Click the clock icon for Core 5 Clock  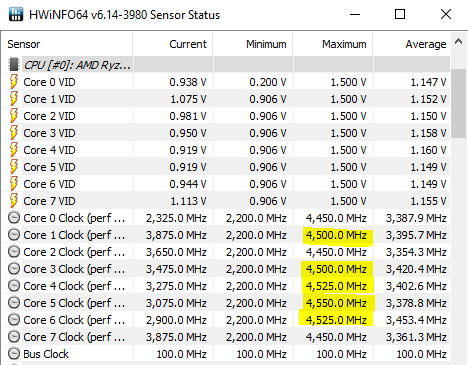coord(14,303)
